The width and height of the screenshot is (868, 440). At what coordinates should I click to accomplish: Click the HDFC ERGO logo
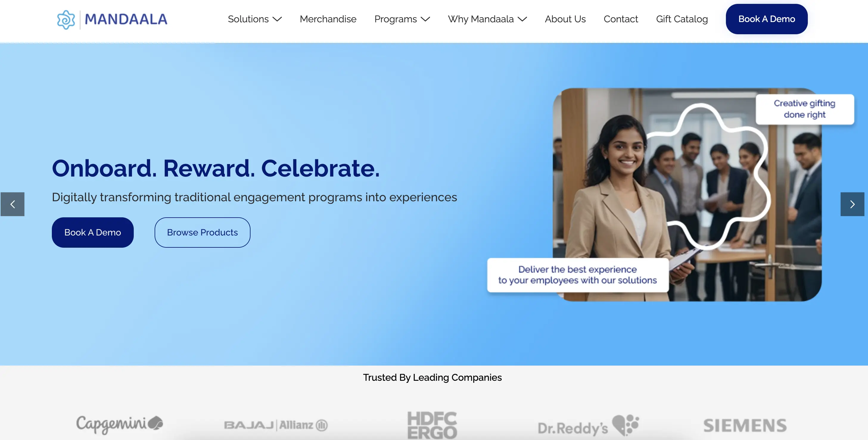coord(432,425)
